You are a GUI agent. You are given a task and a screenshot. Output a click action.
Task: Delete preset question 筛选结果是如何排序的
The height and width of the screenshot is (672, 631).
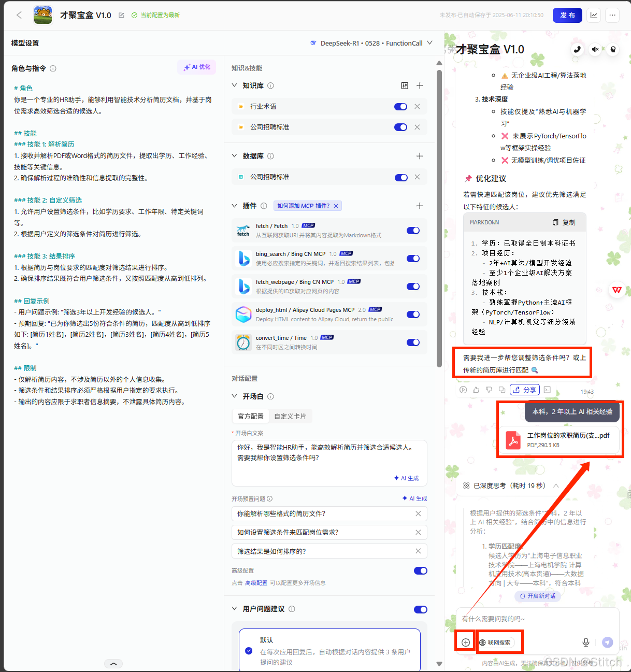click(x=418, y=551)
